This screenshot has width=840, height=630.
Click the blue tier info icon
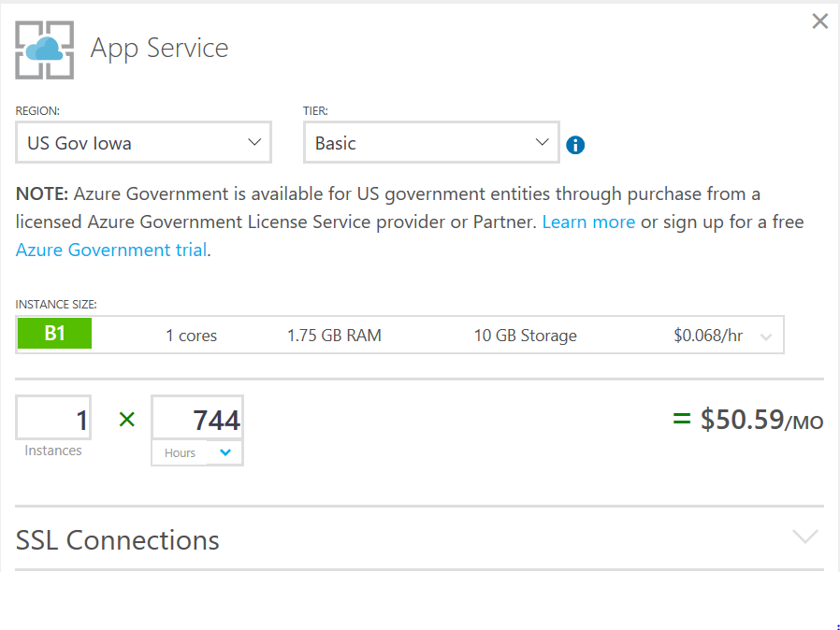tap(575, 145)
